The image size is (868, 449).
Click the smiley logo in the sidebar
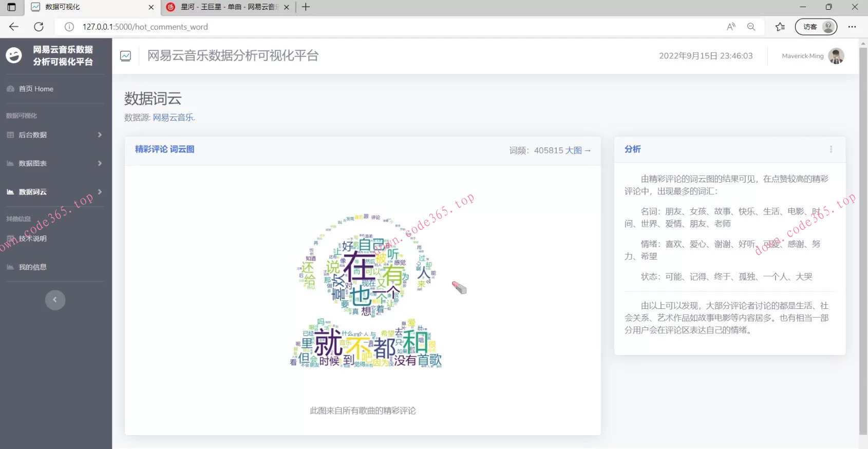point(14,55)
